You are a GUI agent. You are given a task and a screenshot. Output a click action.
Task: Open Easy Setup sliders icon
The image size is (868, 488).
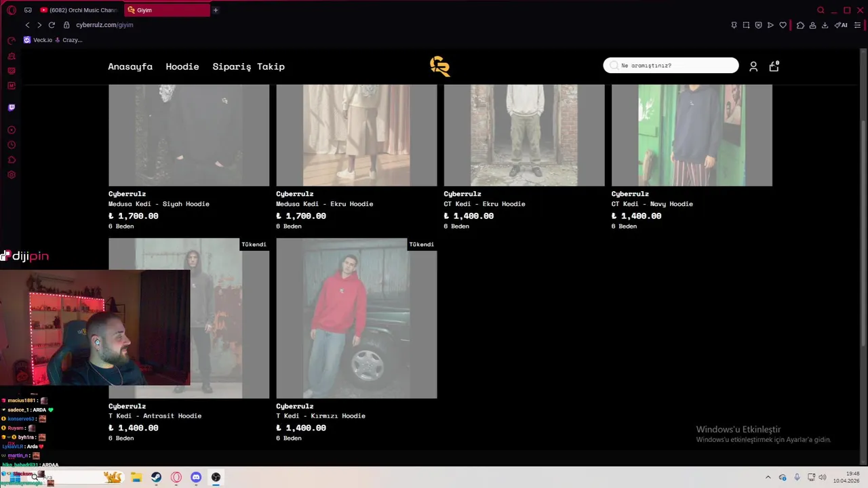tap(857, 25)
